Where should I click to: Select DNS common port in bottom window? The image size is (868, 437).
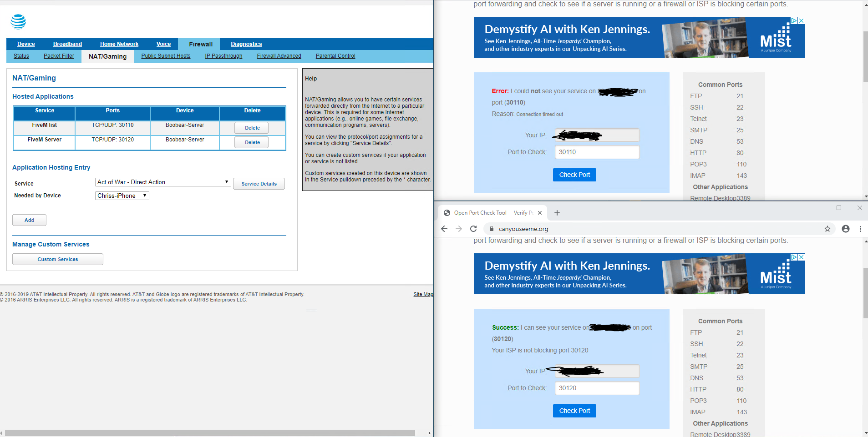[x=696, y=378]
